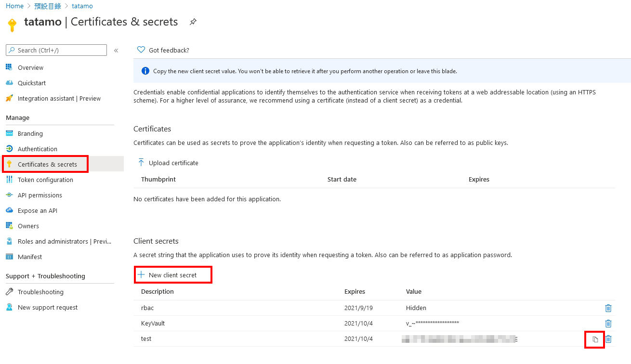Click the Description column header
631x364 pixels.
pos(158,291)
